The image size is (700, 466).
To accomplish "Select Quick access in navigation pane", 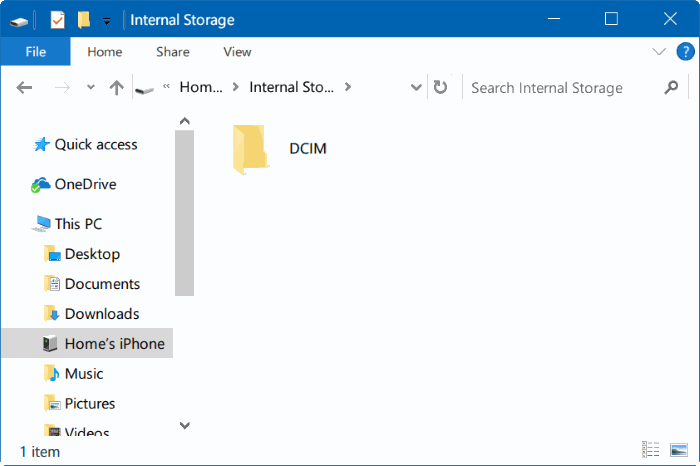I will [96, 145].
